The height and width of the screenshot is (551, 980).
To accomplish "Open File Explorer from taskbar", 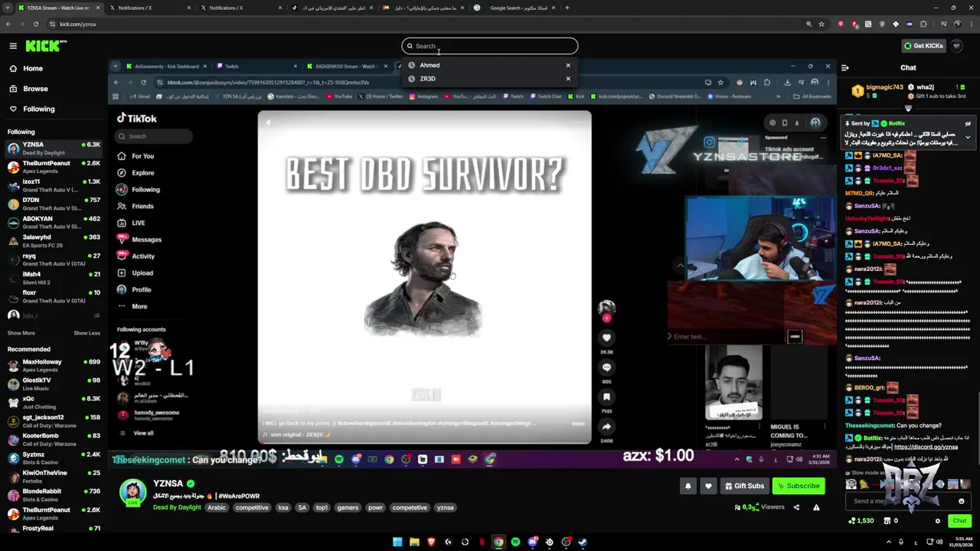I will click(x=414, y=542).
